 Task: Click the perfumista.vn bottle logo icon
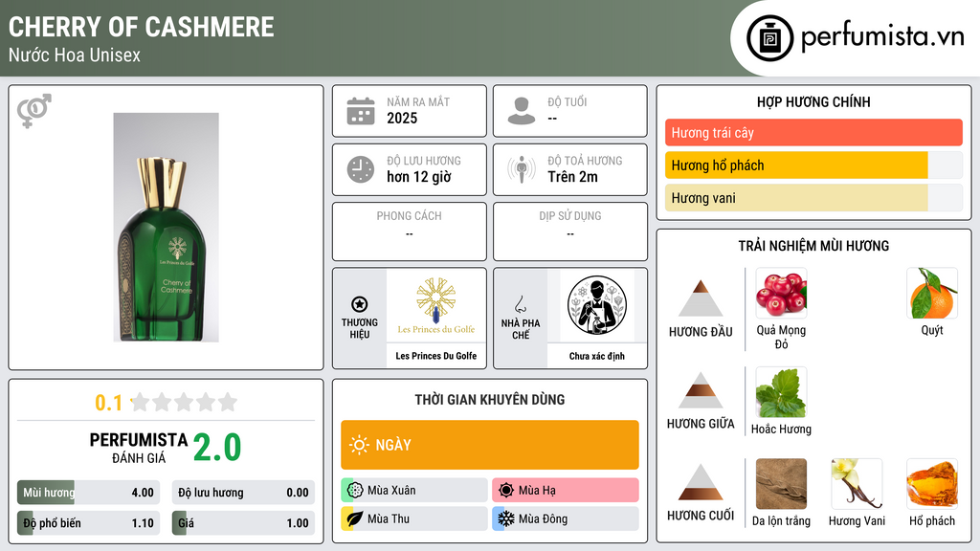coord(769,38)
